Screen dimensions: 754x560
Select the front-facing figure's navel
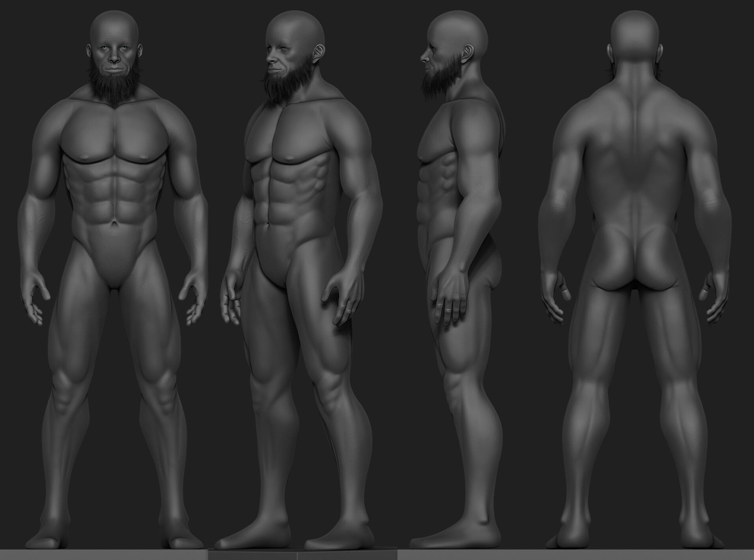[114, 224]
